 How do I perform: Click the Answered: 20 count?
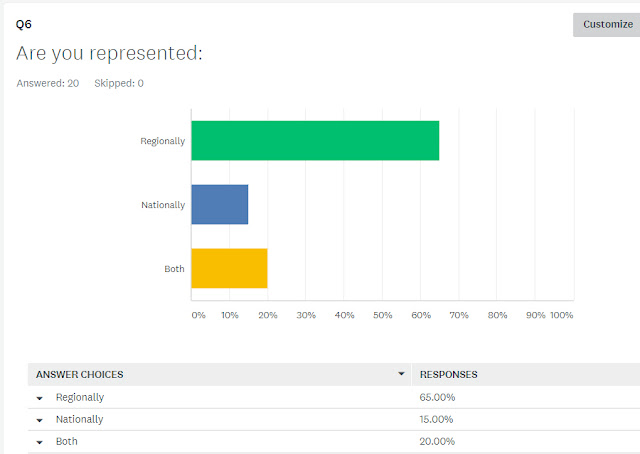(48, 83)
